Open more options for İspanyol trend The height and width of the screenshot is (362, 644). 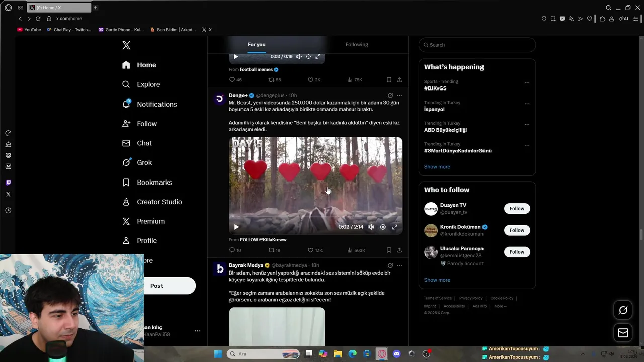[x=527, y=104]
